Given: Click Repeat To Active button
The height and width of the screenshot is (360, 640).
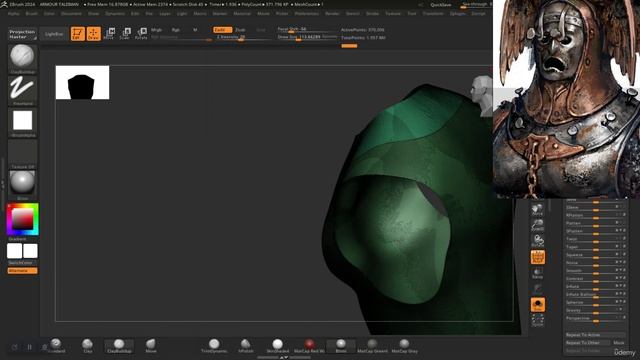Looking at the screenshot, I should tap(595, 335).
